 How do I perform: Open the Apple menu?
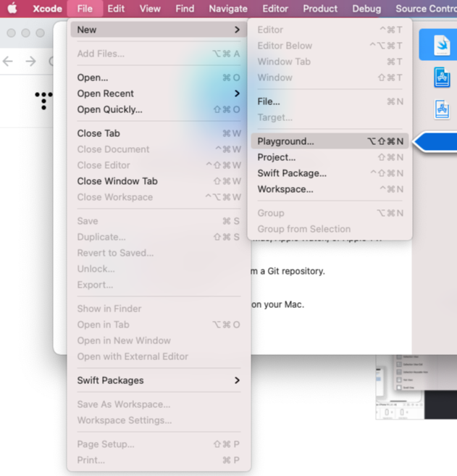click(x=12, y=9)
